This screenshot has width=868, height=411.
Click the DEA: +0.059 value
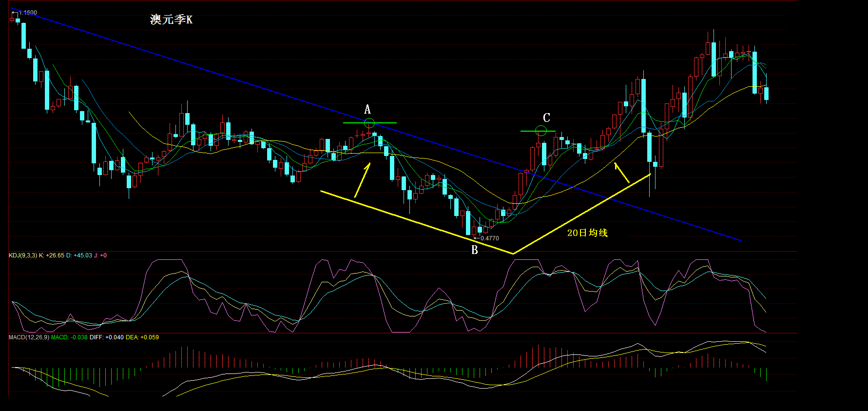[142, 337]
